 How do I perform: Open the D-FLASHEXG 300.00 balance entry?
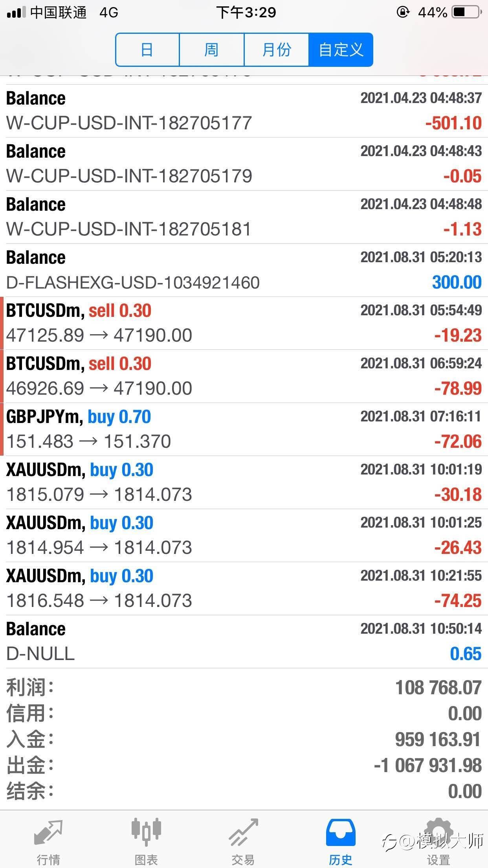(244, 270)
